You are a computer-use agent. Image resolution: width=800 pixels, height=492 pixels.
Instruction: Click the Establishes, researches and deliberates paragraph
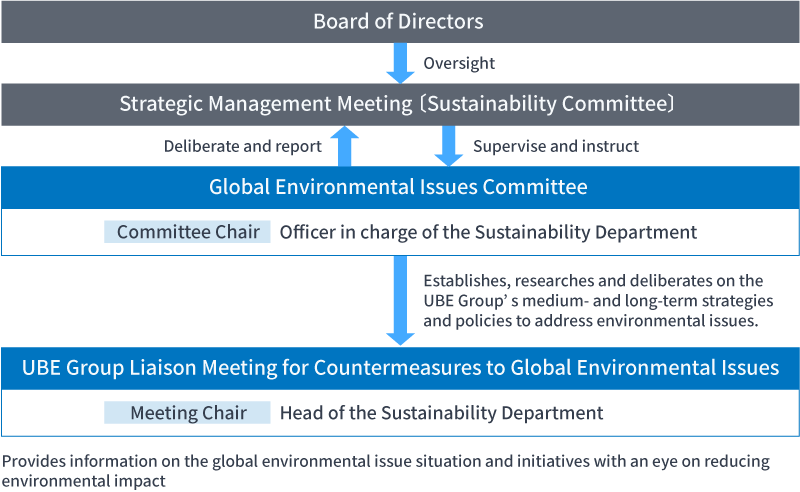click(x=598, y=301)
